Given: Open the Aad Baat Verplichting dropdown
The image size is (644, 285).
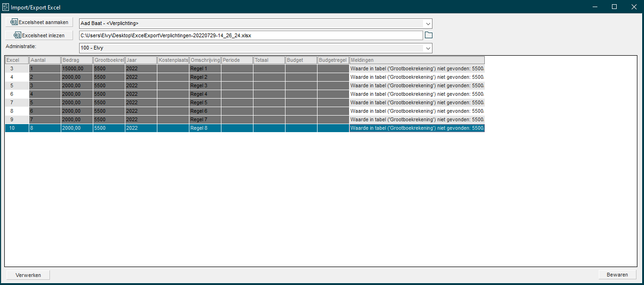Looking at the screenshot, I should coord(428,24).
